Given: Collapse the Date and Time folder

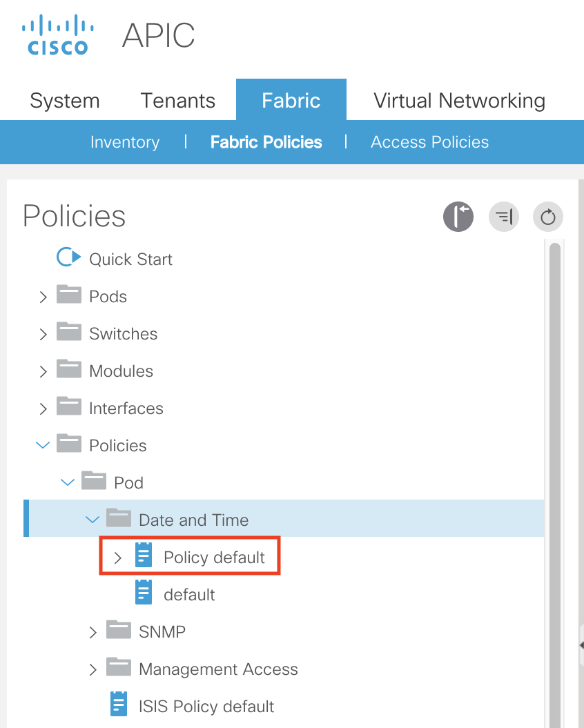Looking at the screenshot, I should 92,520.
